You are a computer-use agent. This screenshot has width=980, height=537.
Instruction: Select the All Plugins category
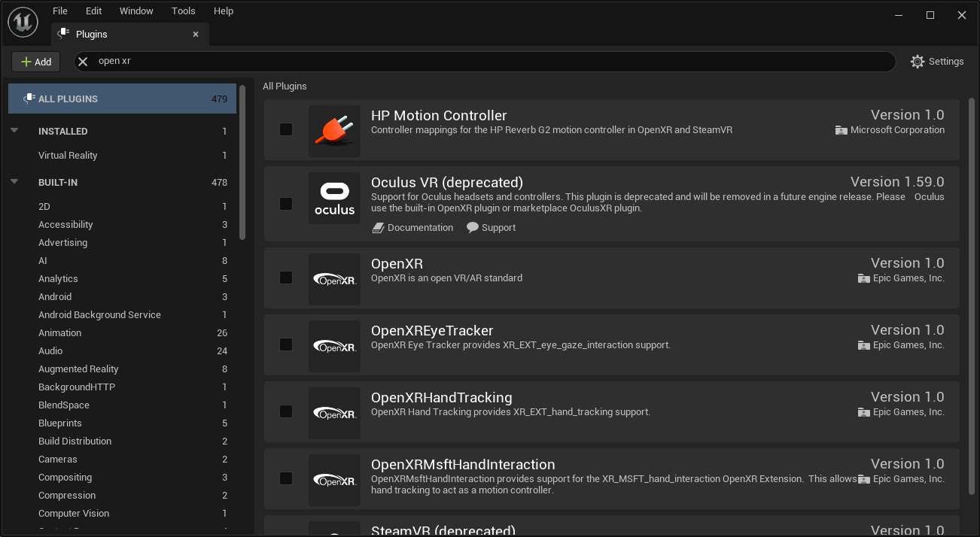pyautogui.click(x=122, y=99)
